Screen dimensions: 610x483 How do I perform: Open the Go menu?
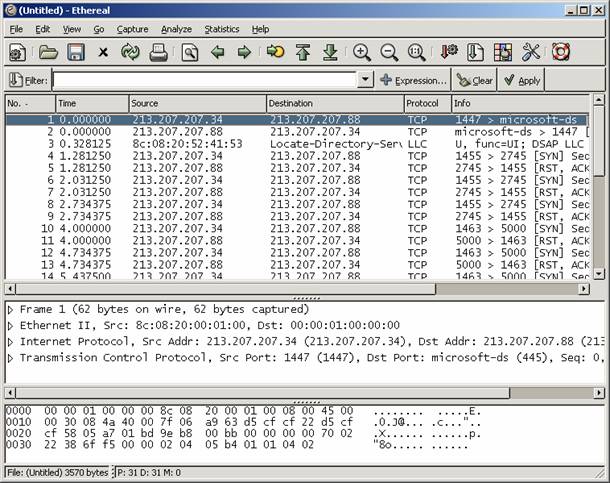pyautogui.click(x=99, y=29)
